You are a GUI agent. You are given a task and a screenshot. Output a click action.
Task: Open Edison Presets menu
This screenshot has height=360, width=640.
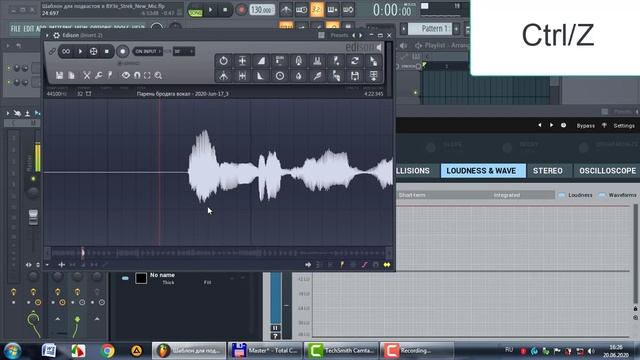point(339,36)
